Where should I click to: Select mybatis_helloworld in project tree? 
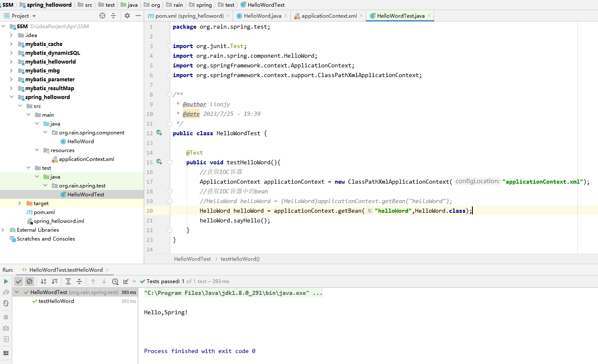click(x=50, y=62)
